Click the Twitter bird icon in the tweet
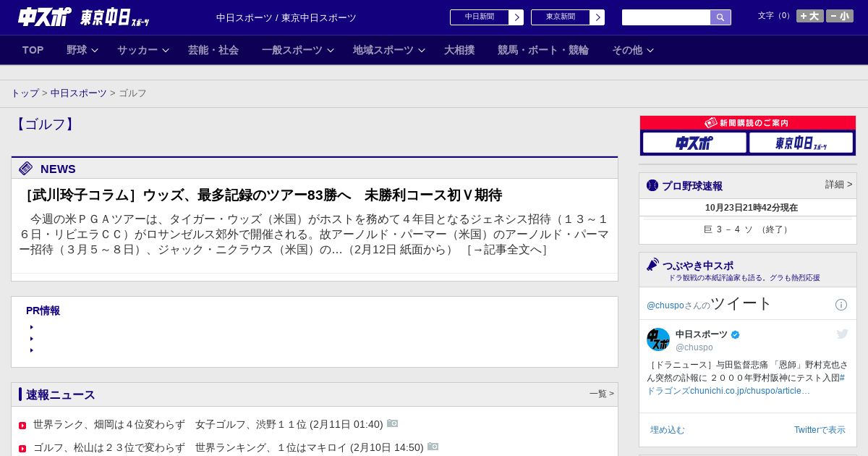The image size is (868, 456). (842, 334)
